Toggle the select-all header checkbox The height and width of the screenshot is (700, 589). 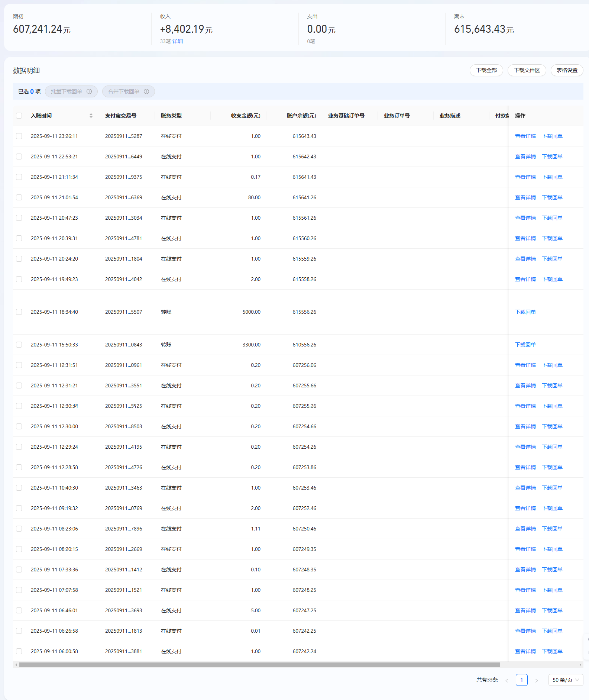[19, 116]
